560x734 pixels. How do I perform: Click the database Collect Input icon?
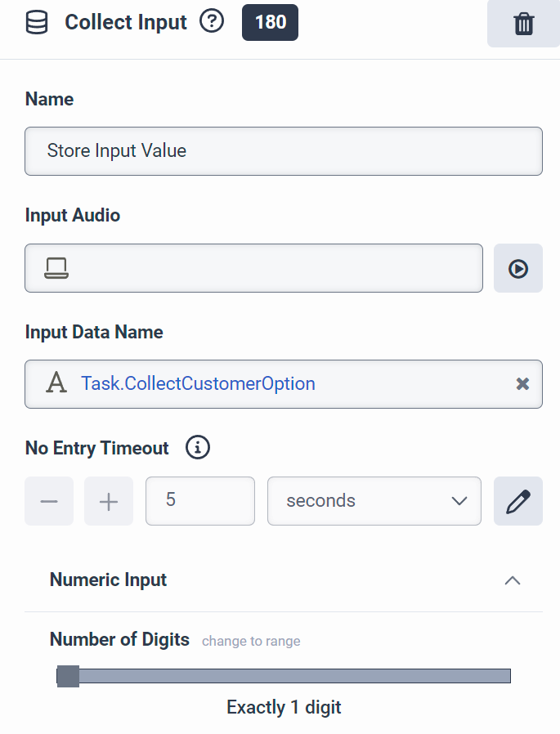[36, 23]
